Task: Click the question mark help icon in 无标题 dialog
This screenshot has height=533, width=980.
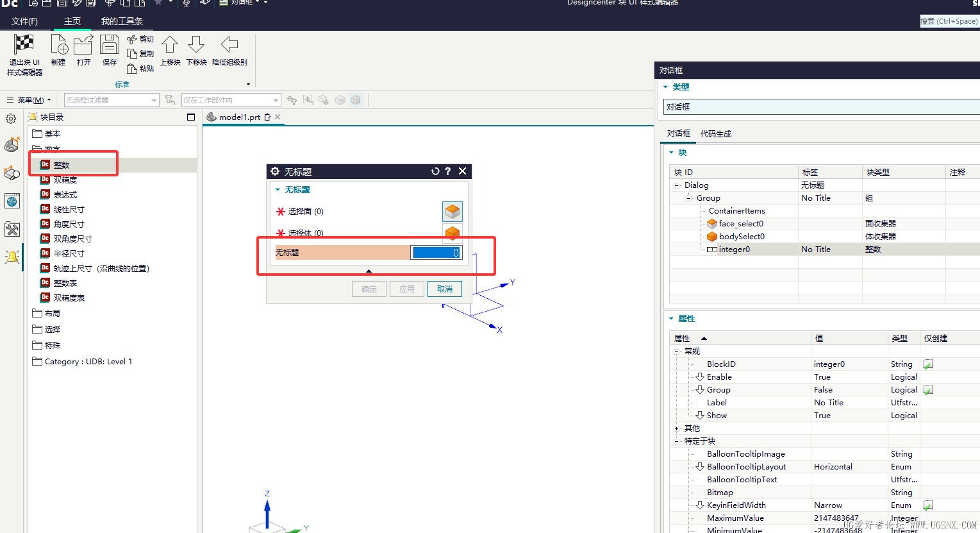Action: (448, 171)
